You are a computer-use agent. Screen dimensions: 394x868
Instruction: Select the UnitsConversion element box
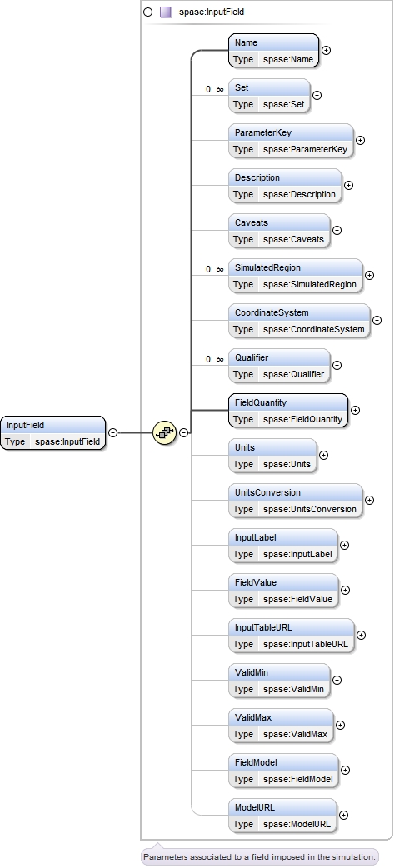coord(296,501)
